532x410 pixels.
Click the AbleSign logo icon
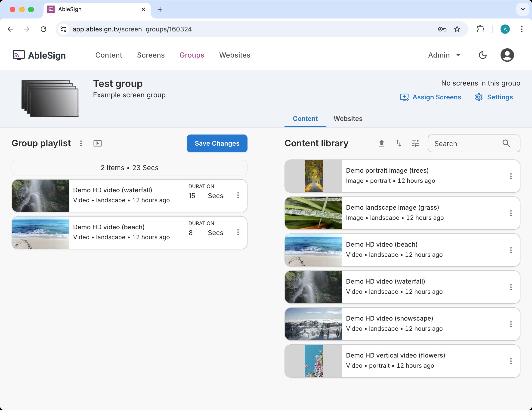click(19, 55)
